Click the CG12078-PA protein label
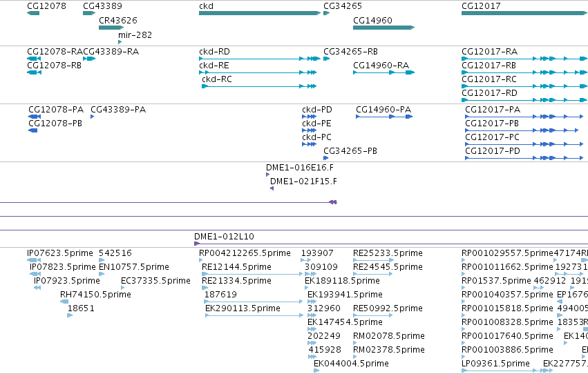 [56, 109]
